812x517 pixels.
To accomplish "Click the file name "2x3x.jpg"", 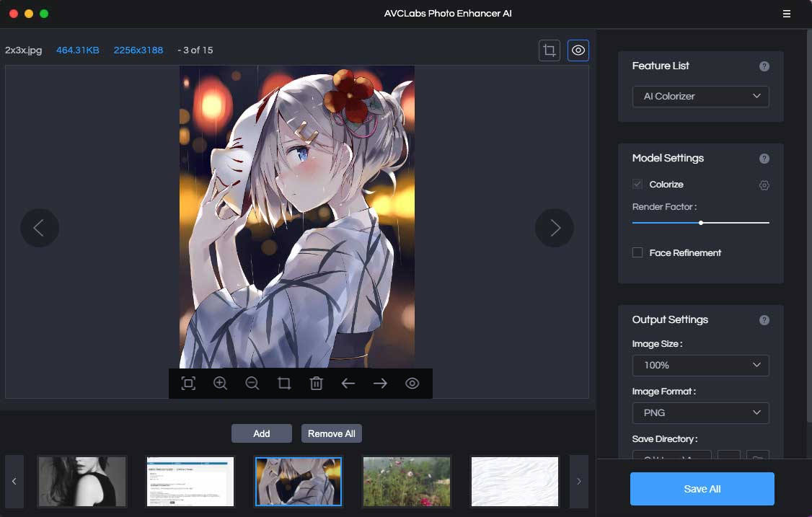I will (x=23, y=50).
